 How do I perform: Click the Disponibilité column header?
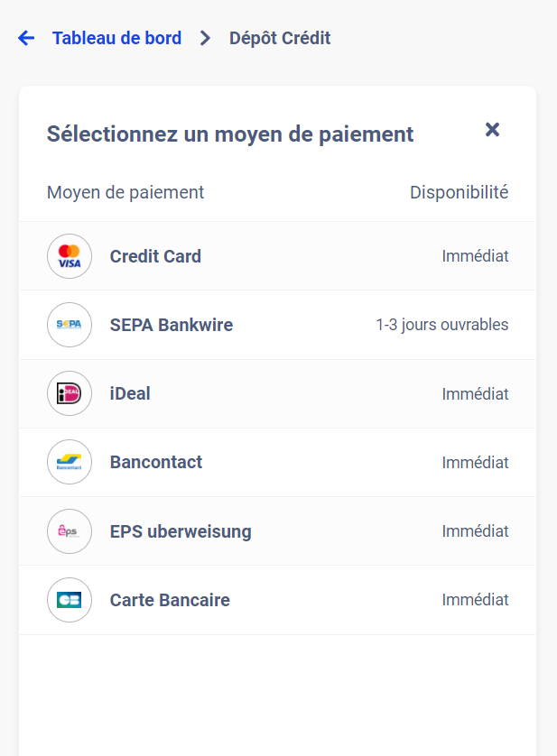pos(459,192)
